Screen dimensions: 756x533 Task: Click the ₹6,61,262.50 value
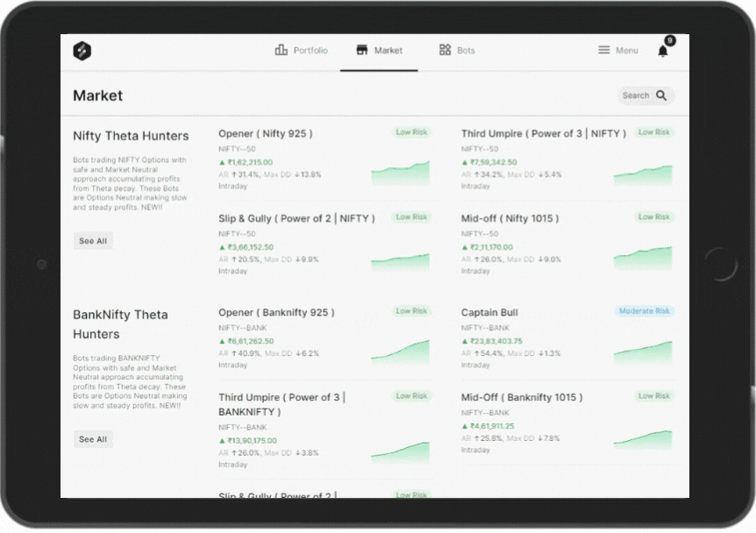[x=250, y=341]
